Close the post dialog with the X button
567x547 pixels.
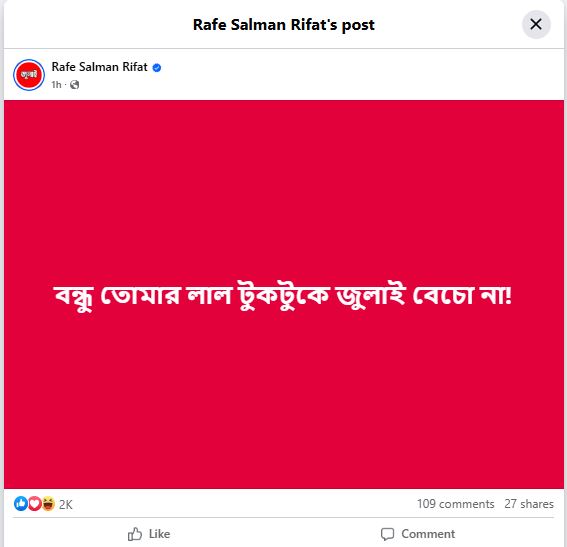pos(536,25)
